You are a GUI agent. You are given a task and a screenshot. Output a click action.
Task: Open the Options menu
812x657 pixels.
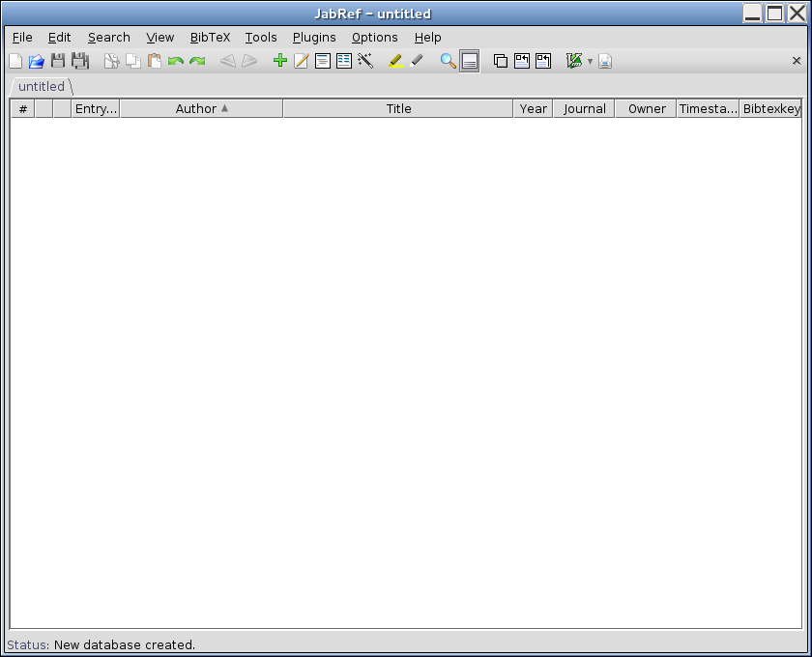click(374, 38)
